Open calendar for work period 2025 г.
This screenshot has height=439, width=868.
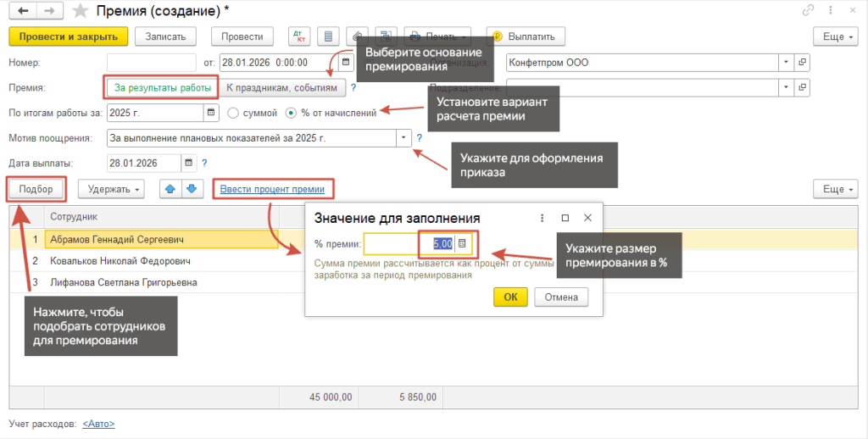(x=211, y=113)
